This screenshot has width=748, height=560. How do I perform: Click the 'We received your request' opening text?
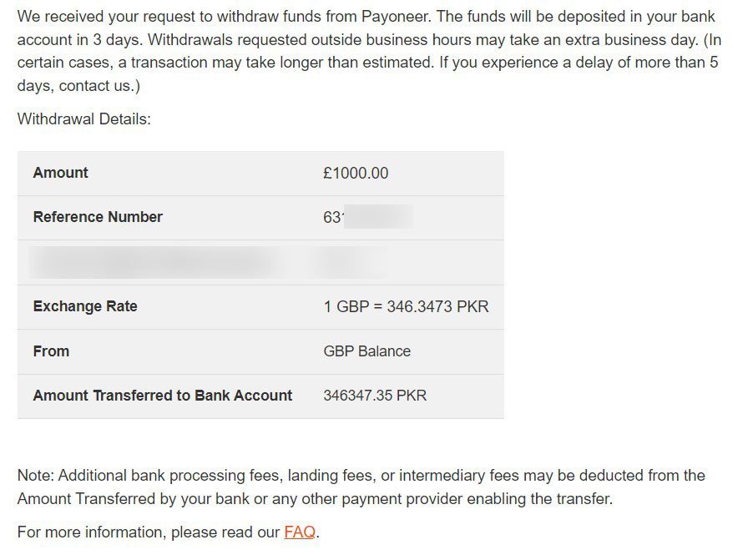click(x=102, y=17)
